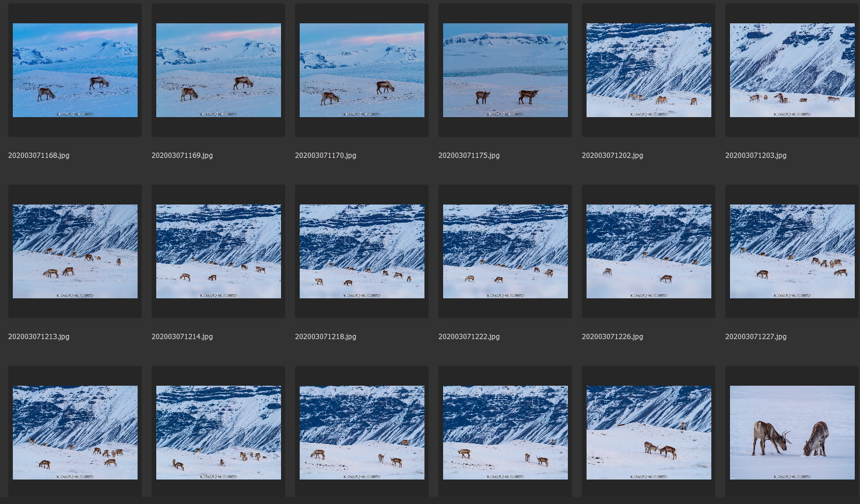The height and width of the screenshot is (504, 860).
Task: Click the file name 202003071202.jpg
Action: click(x=612, y=156)
